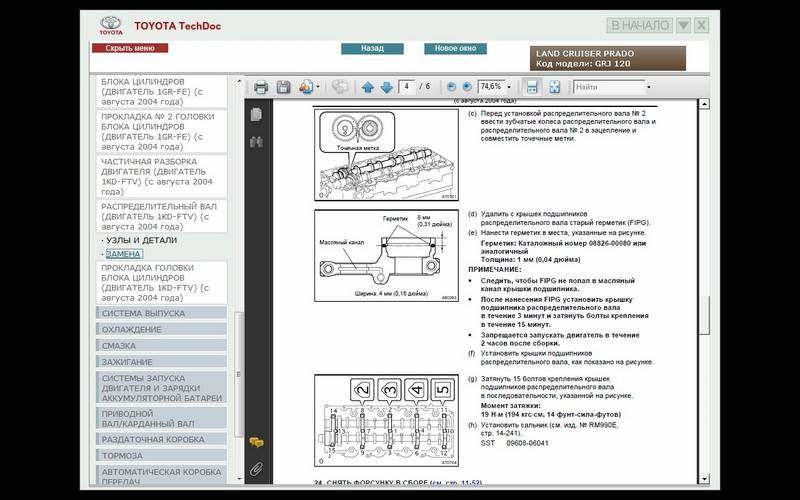This screenshot has width=800, height=500.
Task: Print the document with the printer icon
Action: tap(261, 87)
